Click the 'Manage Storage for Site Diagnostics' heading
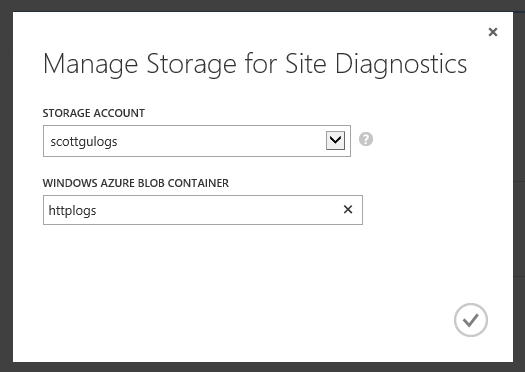 point(255,64)
